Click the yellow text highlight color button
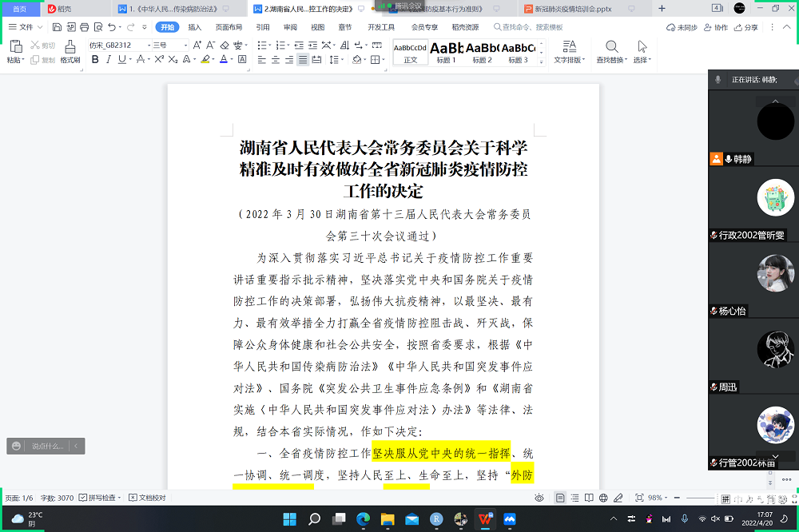This screenshot has width=799, height=532. click(205, 60)
